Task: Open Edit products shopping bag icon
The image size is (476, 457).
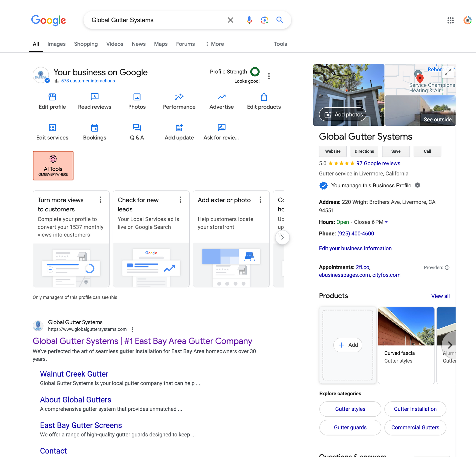Action: pos(264,97)
